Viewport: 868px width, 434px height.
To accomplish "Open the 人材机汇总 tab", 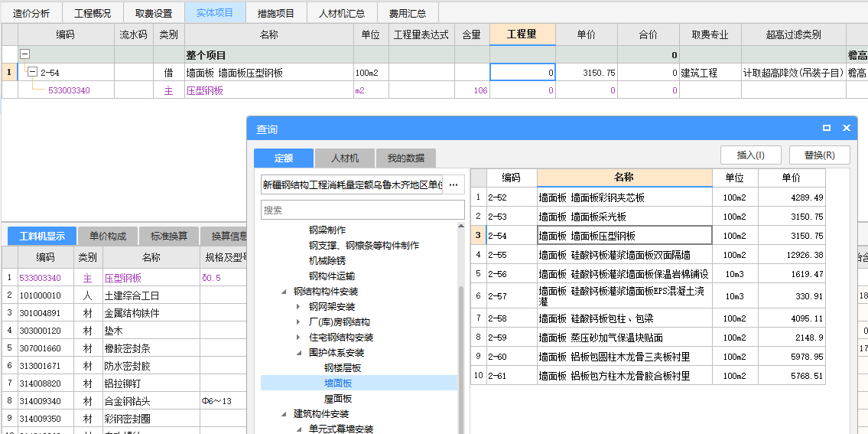I will point(342,13).
